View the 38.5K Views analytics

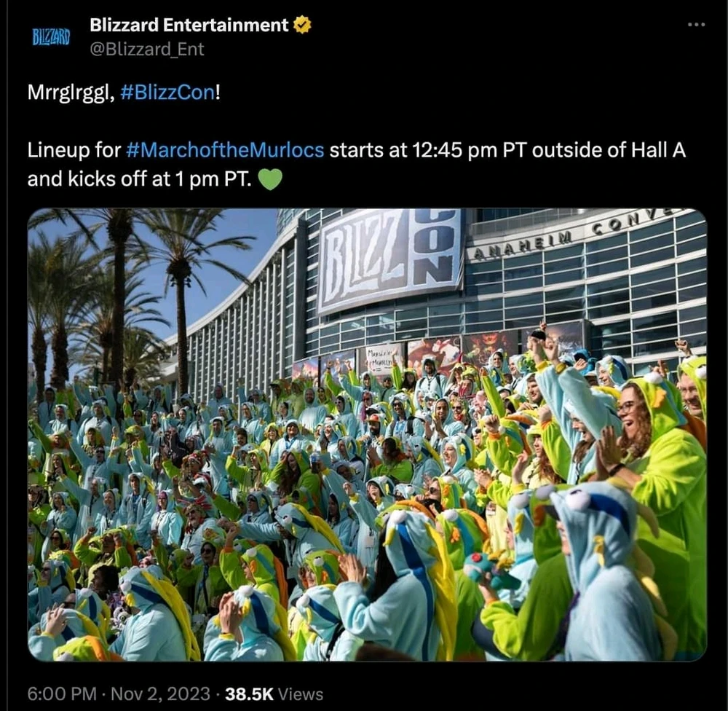coord(274,694)
